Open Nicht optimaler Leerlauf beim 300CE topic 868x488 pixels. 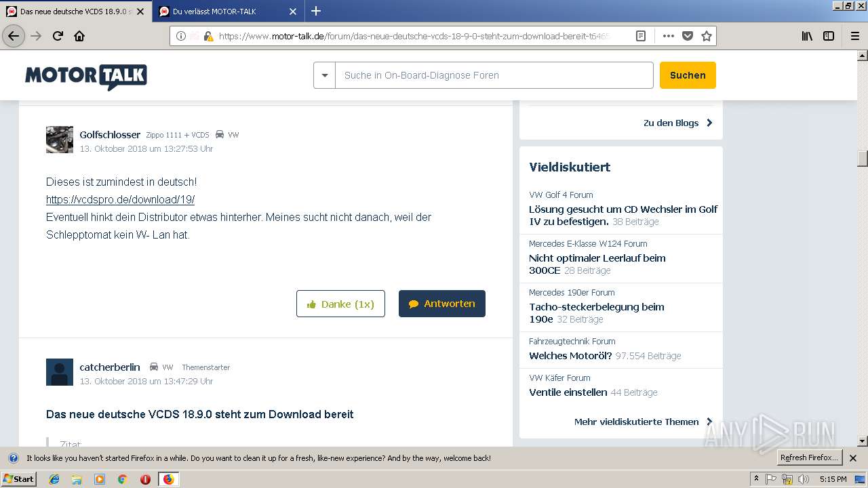(597, 264)
